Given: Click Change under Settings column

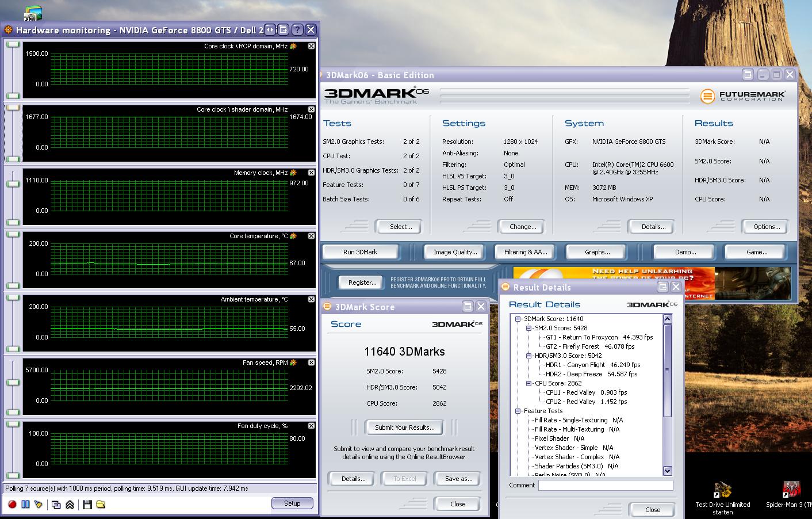Looking at the screenshot, I should (523, 227).
